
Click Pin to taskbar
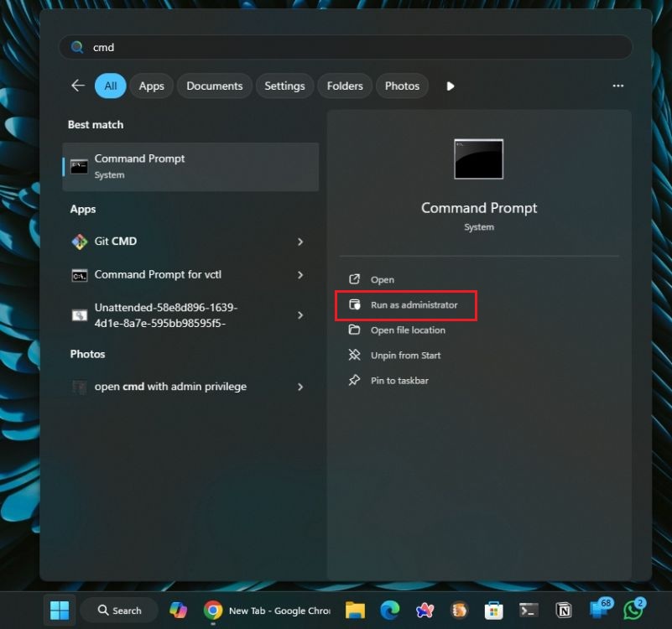388,381
